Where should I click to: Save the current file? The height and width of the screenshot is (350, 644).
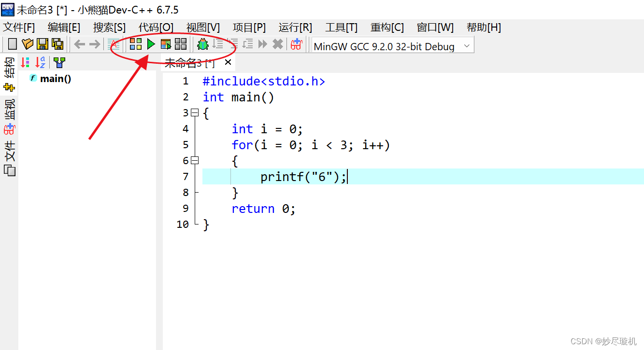tap(43, 44)
